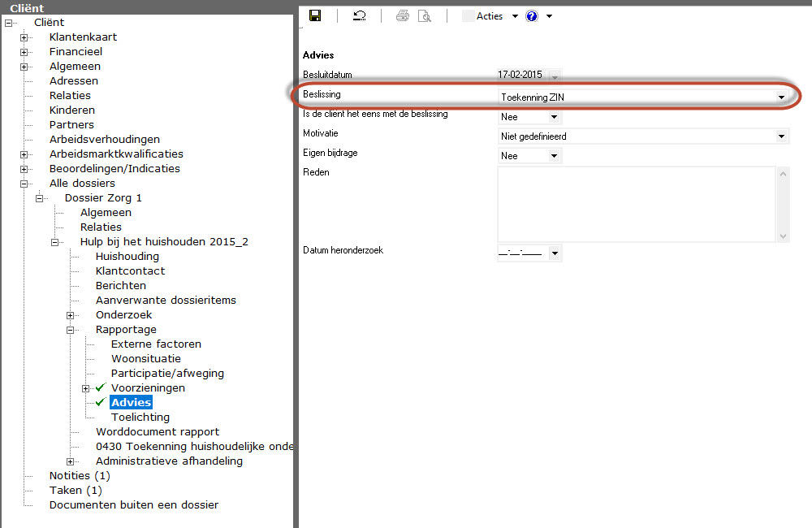The width and height of the screenshot is (812, 528).
Task: Open Notities (1) in the tree
Action: (80, 476)
